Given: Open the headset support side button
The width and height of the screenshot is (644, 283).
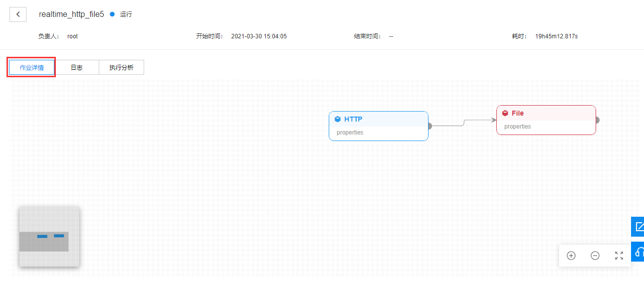Looking at the screenshot, I should (638, 252).
